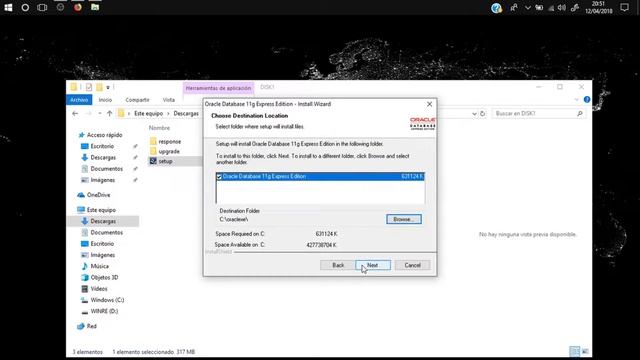Cancel the Oracle install wizard
This screenshot has height=360, width=640.
412,265
